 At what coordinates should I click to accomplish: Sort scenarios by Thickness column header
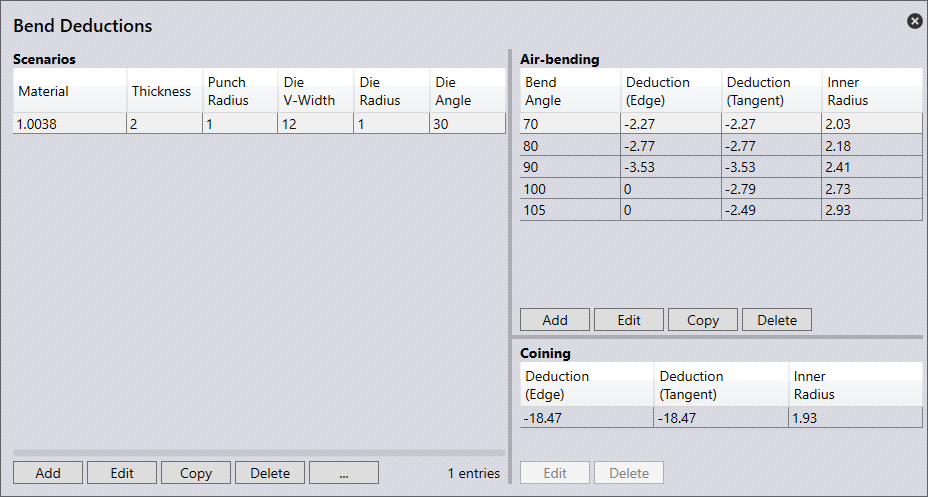point(162,91)
